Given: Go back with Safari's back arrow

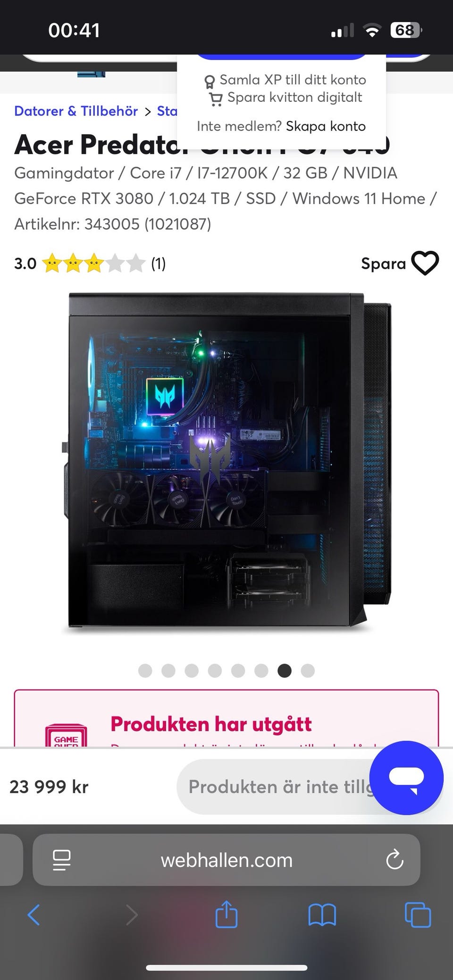Looking at the screenshot, I should click(34, 915).
